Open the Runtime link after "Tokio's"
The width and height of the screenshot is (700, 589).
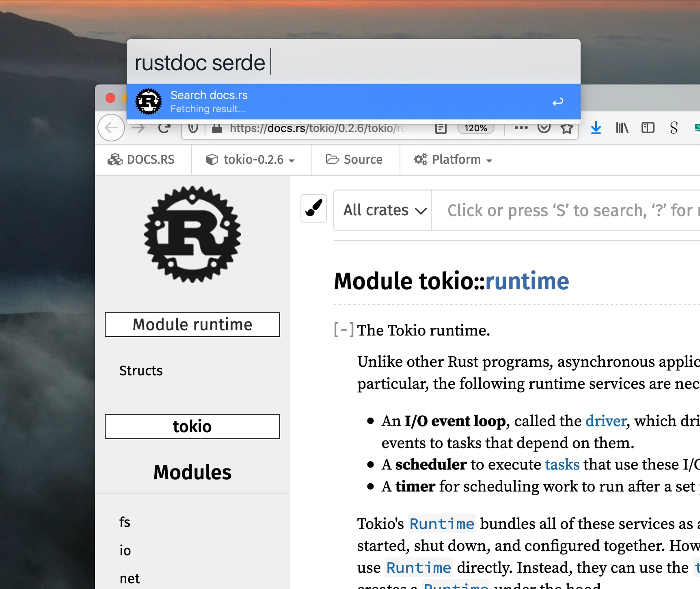[x=442, y=524]
